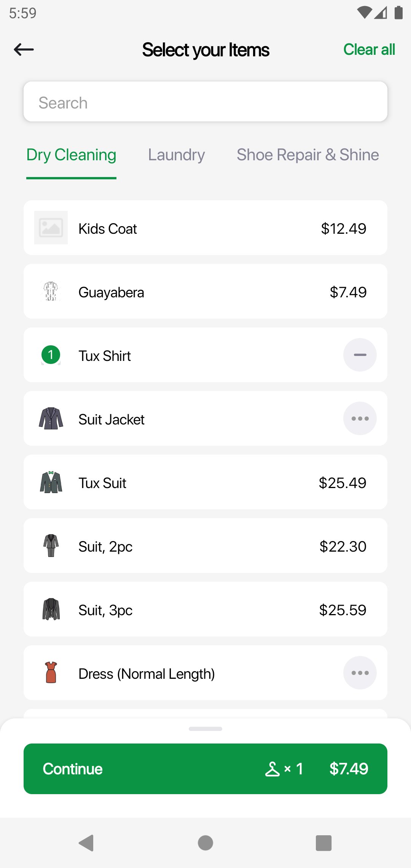This screenshot has width=411, height=868.
Task: Tap the Tux Suit icon
Action: pos(51,482)
